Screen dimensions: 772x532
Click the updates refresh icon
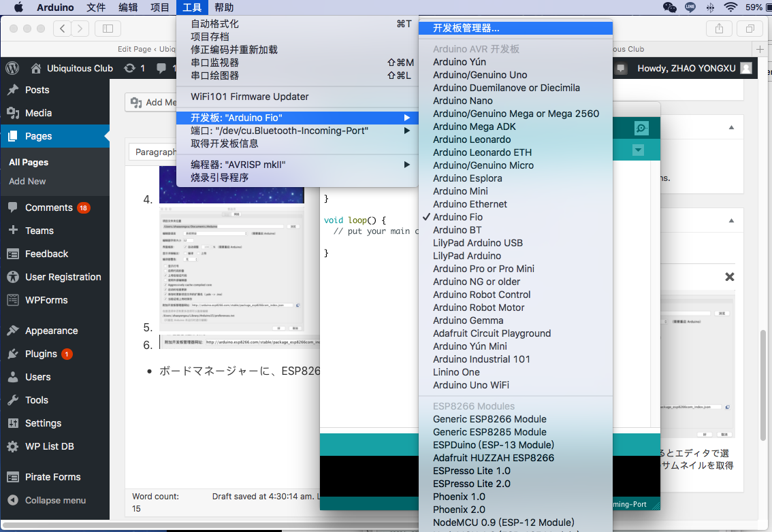(x=129, y=69)
